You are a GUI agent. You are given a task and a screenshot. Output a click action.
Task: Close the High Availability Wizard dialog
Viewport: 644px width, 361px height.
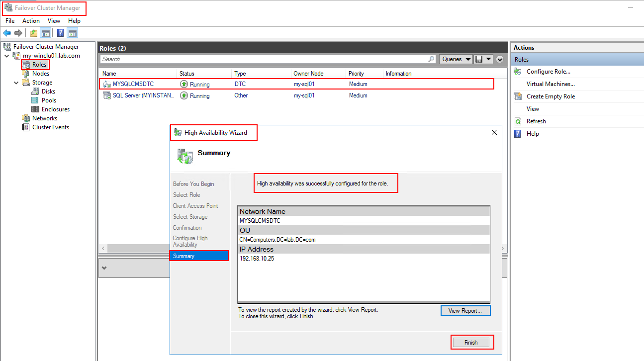point(494,133)
